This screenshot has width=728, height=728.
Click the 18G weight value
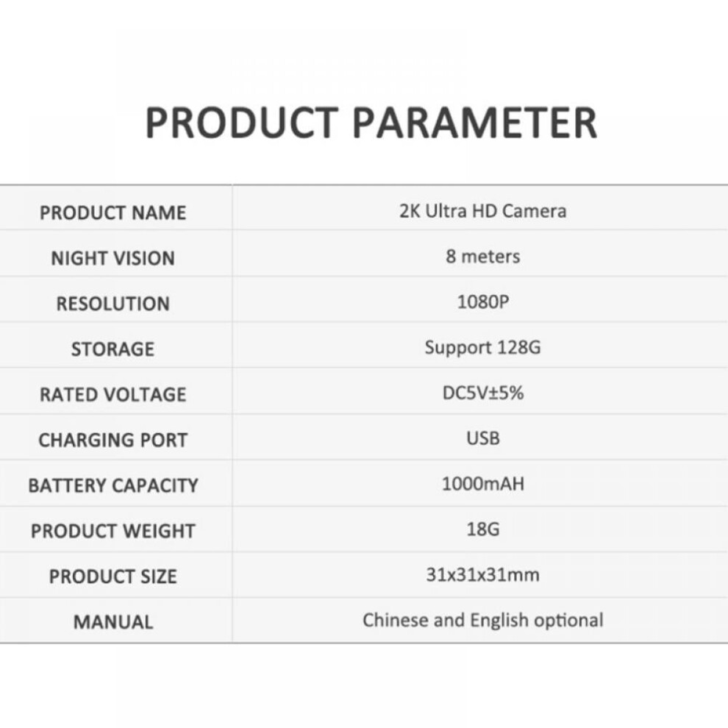click(x=483, y=529)
